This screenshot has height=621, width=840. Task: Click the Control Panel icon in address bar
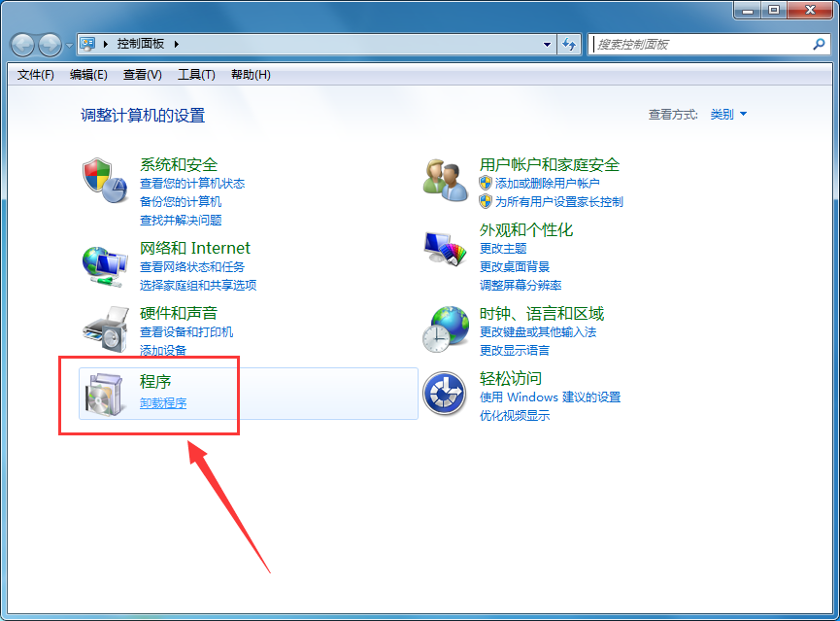point(87,44)
